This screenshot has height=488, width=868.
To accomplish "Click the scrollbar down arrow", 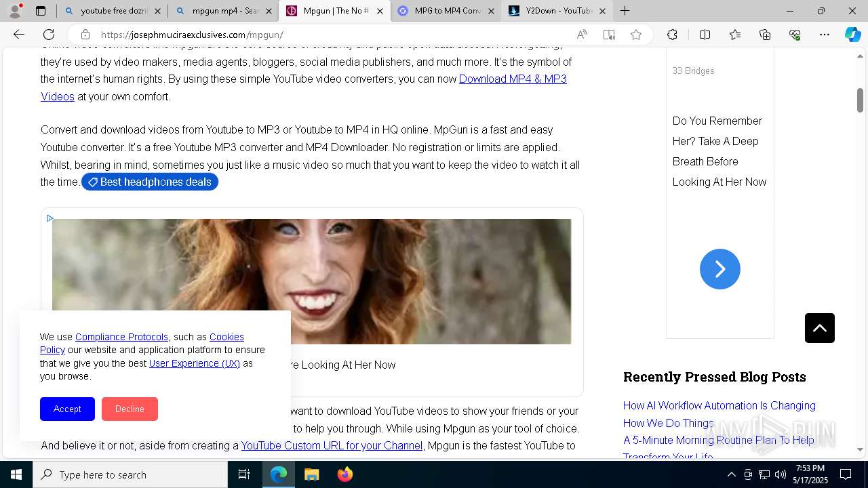I will coord(860,449).
